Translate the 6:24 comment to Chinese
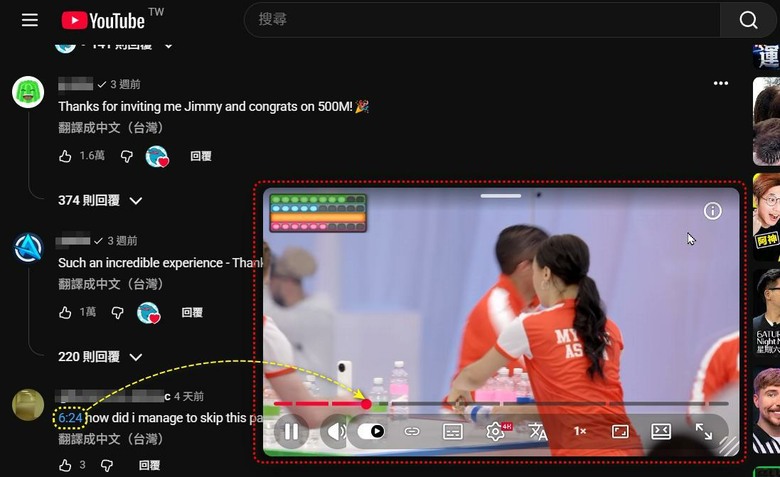The width and height of the screenshot is (780, 477). [x=110, y=439]
